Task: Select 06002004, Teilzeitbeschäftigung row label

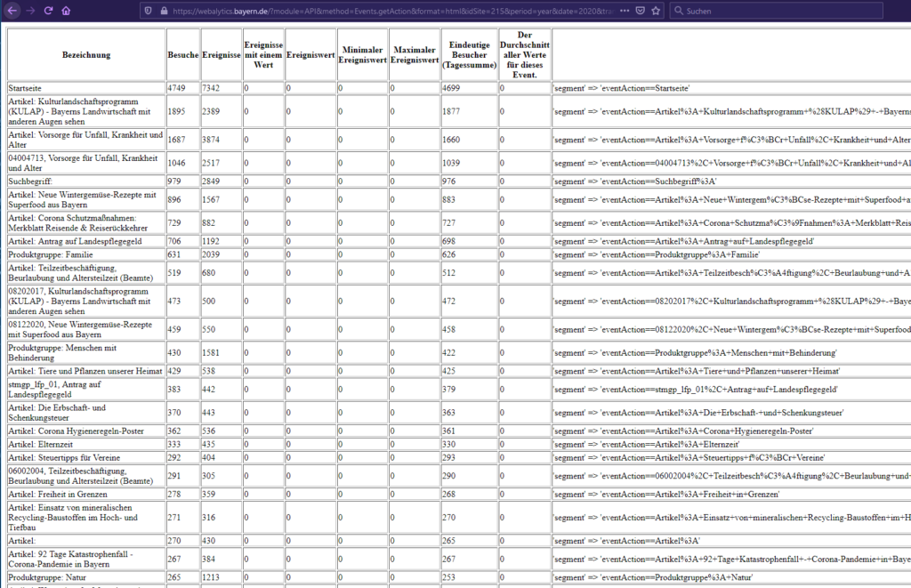Action: click(x=81, y=475)
